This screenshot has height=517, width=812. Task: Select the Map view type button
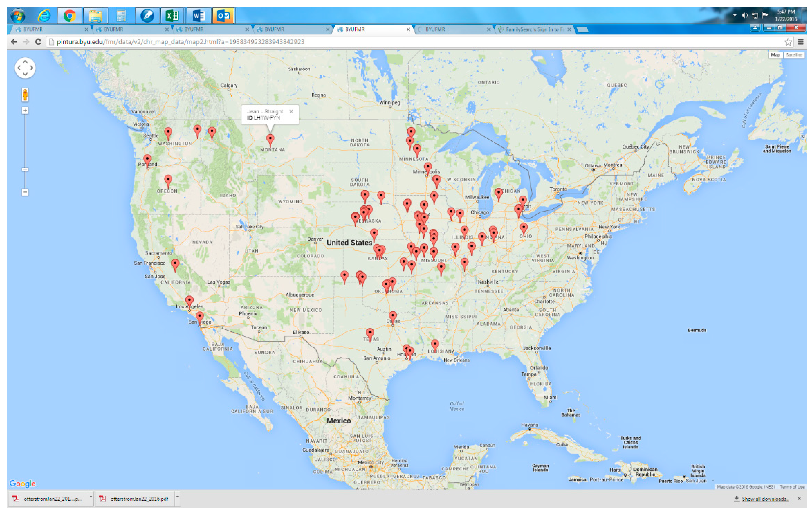click(x=775, y=55)
